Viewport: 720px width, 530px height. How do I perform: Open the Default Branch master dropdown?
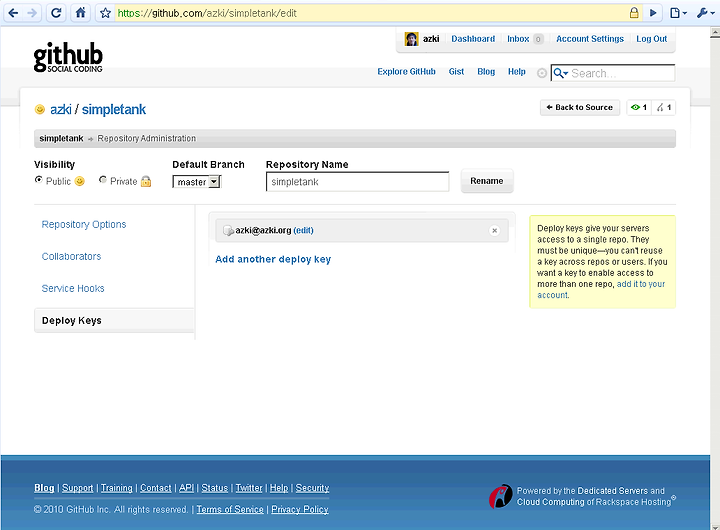coord(197,182)
